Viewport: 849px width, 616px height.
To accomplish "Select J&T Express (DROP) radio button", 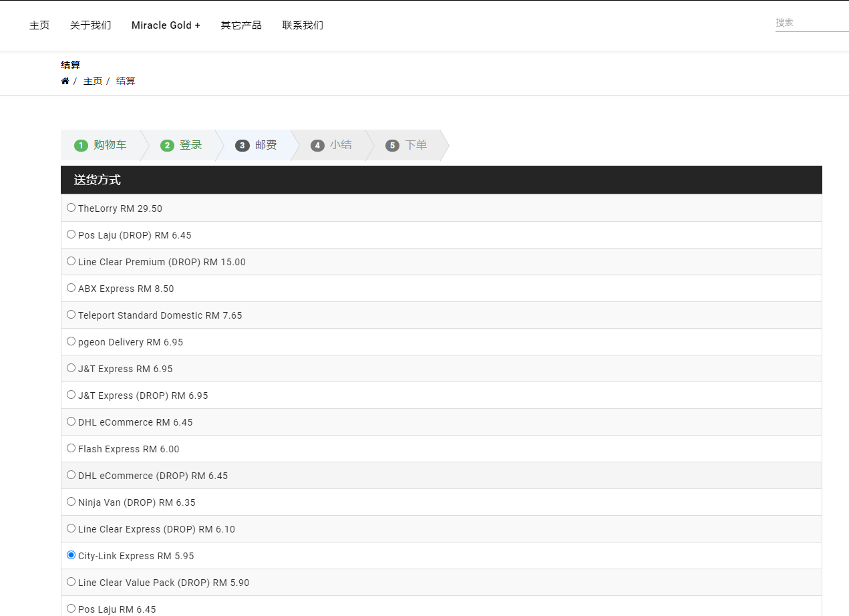I will [x=71, y=395].
